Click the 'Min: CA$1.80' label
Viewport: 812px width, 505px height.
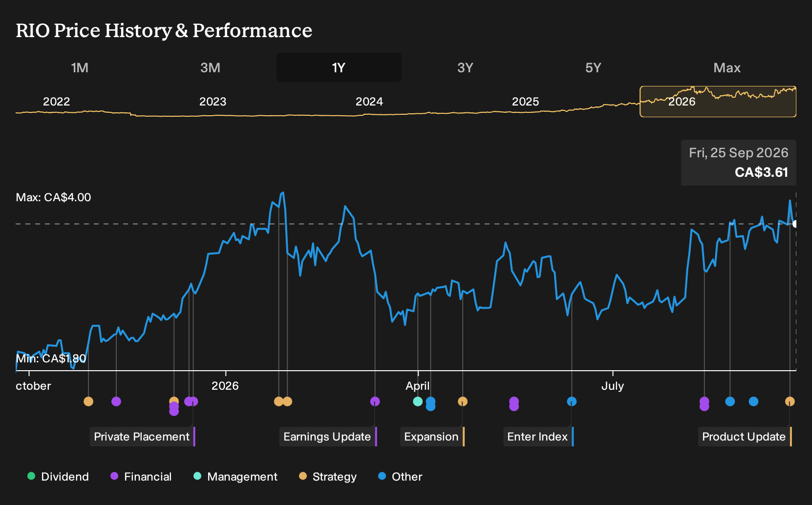51,358
